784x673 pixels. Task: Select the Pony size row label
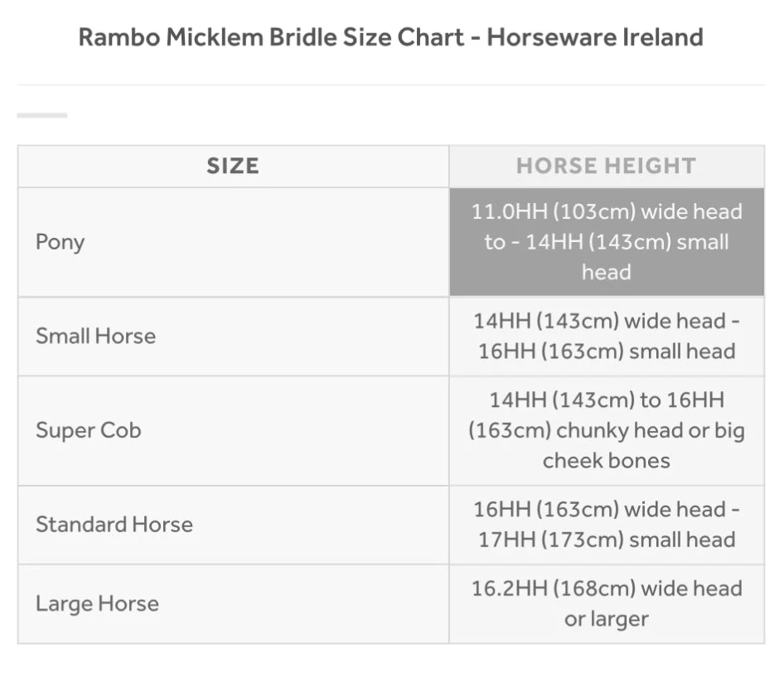pyautogui.click(x=60, y=242)
